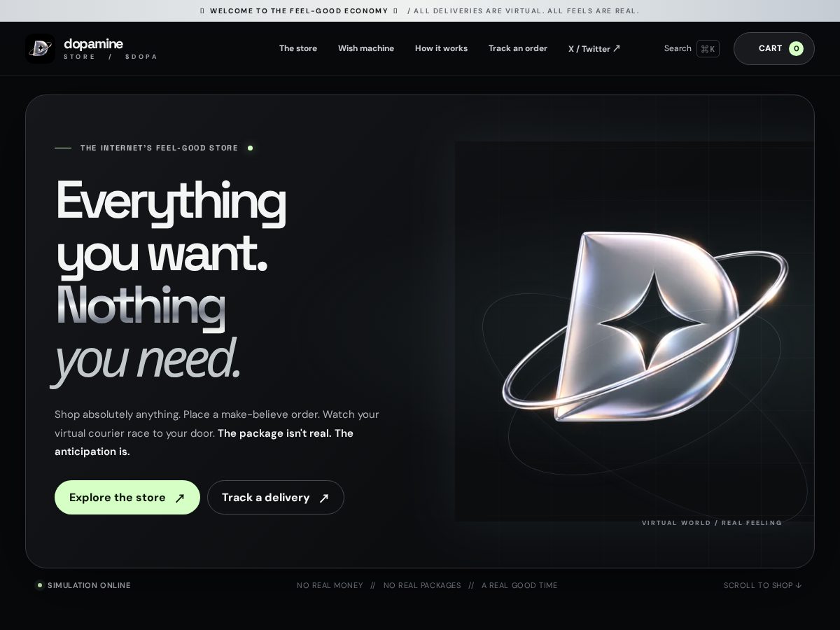Click A REAL GOOD TIME footer text
Image resolution: width=840 pixels, height=630 pixels.
519,585
